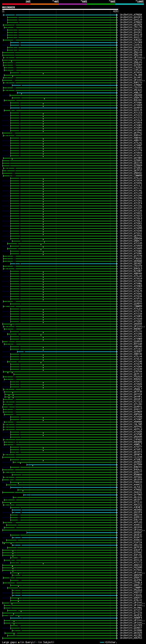
Task: Click the cyan alignment bar for UniRef100_Q15GB7
Action: tap(67, 352)
